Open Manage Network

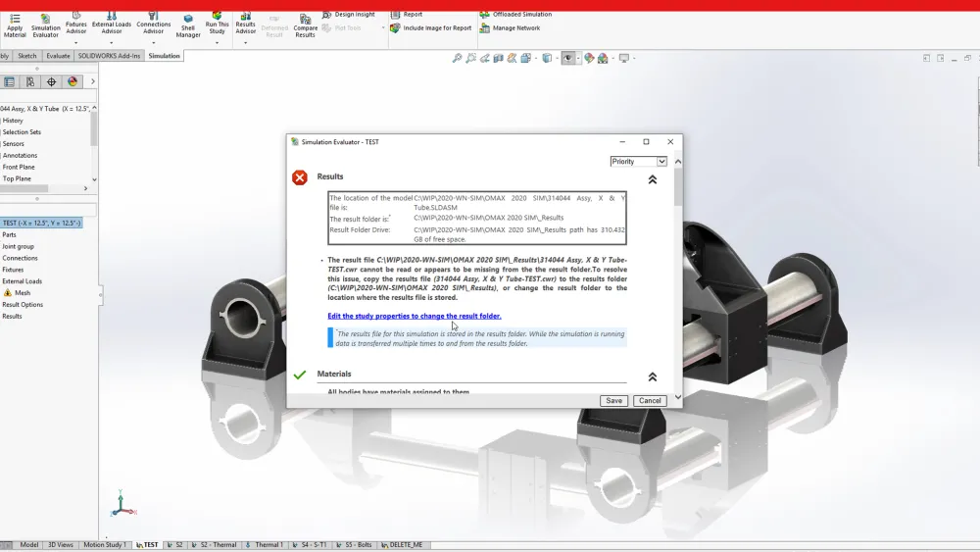click(510, 28)
